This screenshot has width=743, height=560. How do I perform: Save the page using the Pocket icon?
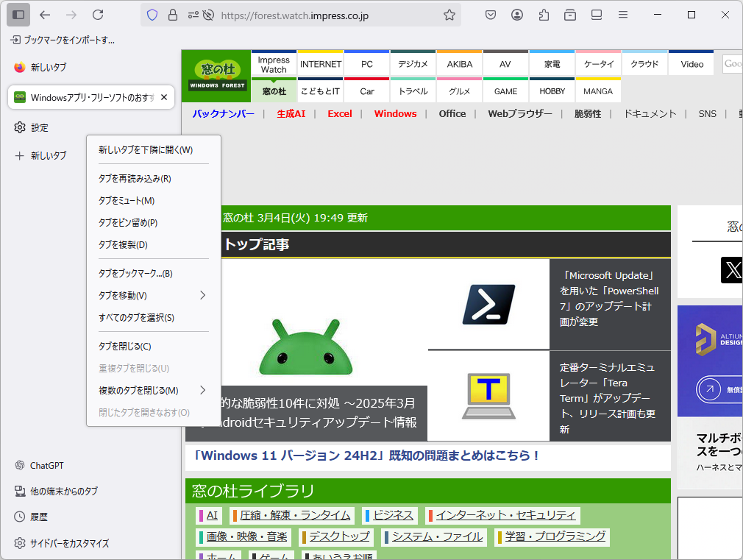tap(490, 15)
